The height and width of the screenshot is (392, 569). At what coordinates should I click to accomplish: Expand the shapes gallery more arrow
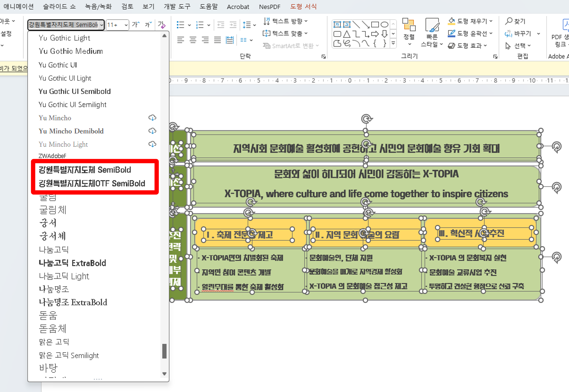393,43
